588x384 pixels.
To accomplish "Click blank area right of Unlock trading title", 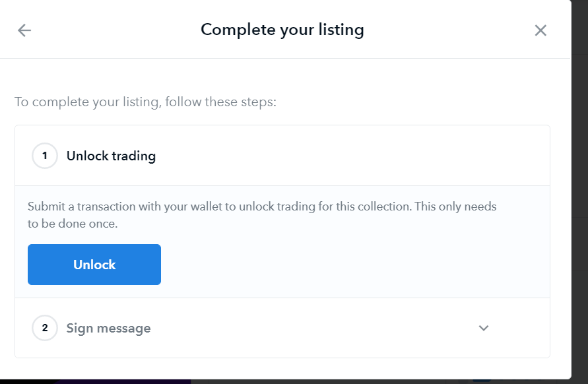I will [x=343, y=156].
